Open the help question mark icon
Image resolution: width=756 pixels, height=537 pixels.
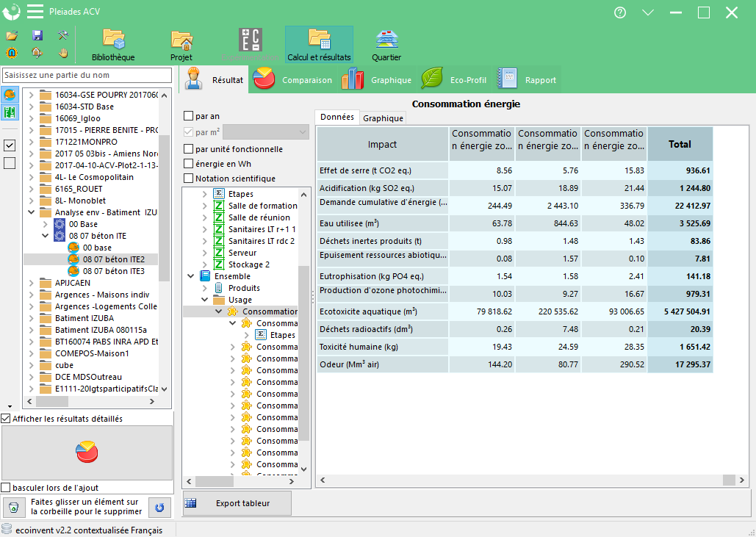(620, 12)
